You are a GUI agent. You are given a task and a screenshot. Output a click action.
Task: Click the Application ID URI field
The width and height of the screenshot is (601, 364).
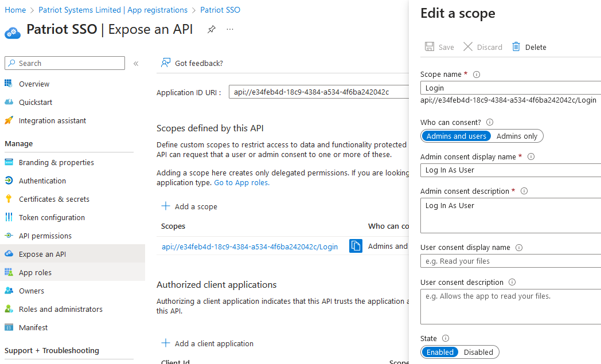coord(319,92)
